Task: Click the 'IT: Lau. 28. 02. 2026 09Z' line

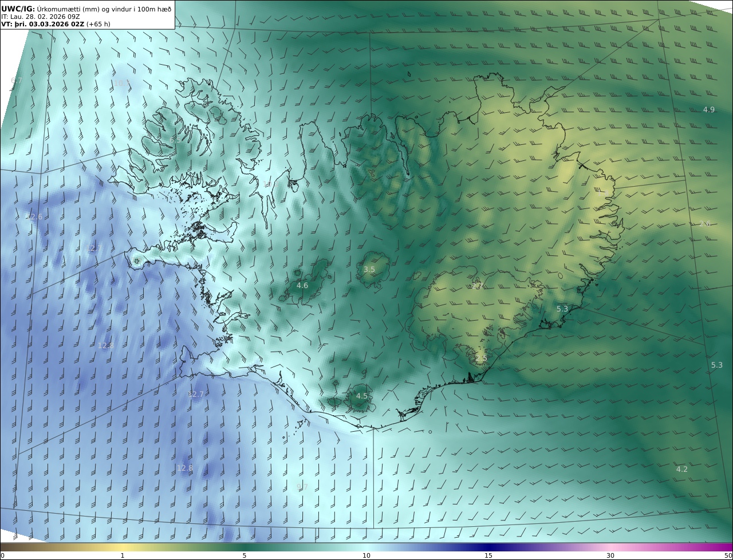Action: [41, 17]
